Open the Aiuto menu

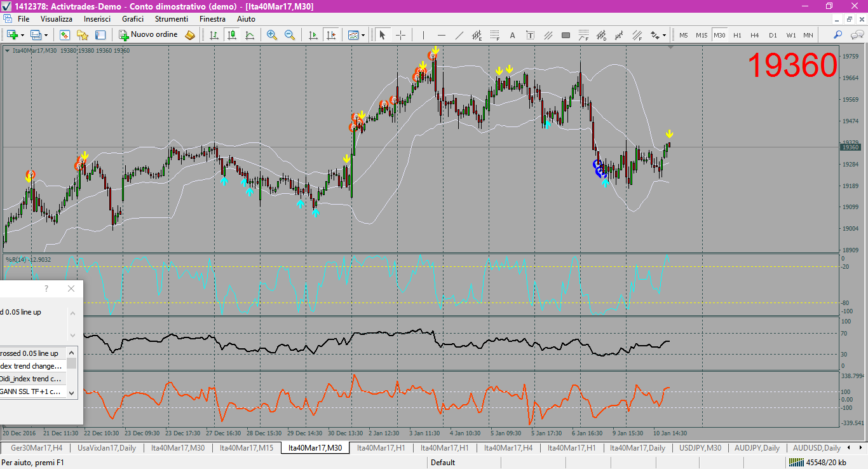(x=246, y=19)
